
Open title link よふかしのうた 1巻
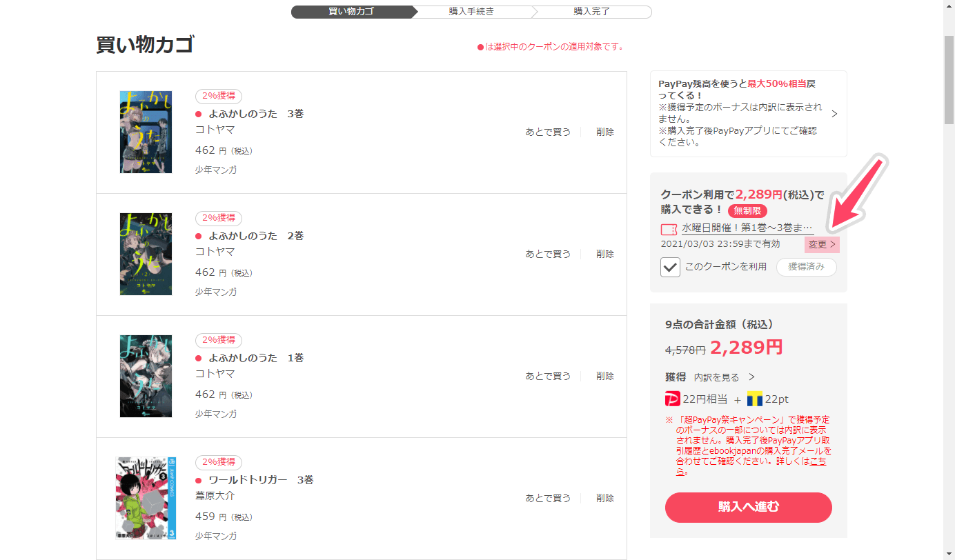coord(256,358)
